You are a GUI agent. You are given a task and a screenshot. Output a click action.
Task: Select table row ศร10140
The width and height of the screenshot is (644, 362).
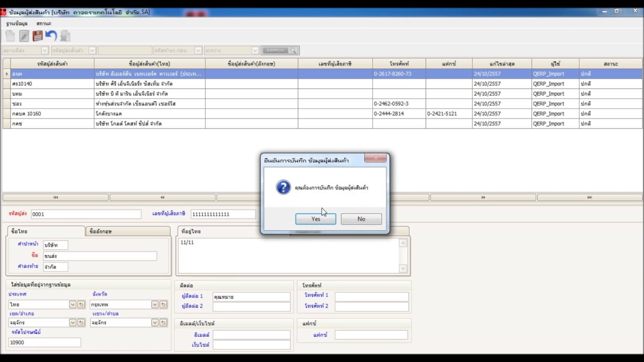pyautogui.click(x=323, y=84)
